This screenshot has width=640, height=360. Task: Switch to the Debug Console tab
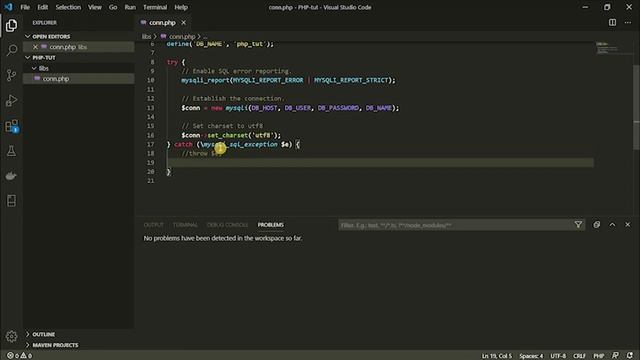(227, 225)
